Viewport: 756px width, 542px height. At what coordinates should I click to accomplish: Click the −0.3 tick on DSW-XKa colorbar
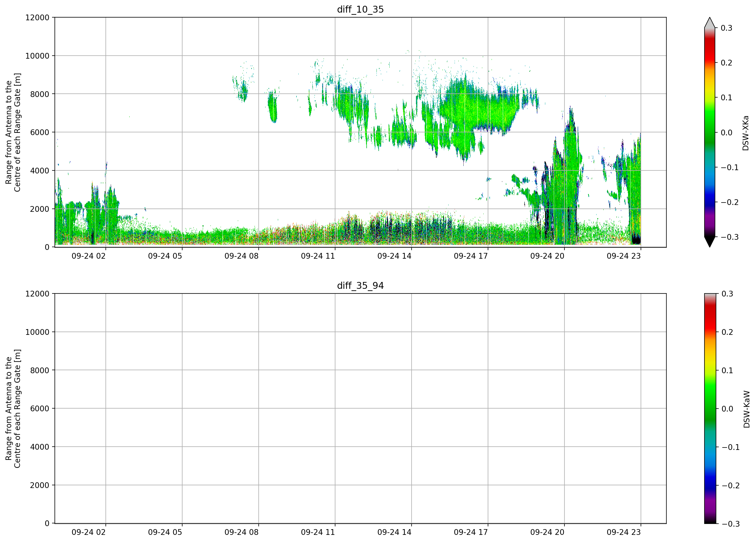(x=730, y=237)
